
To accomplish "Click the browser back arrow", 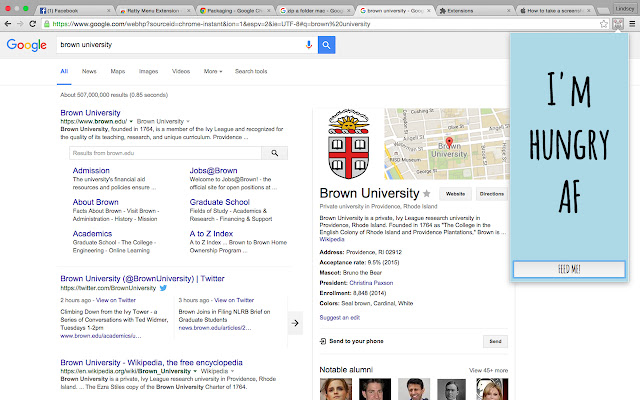I will pyautogui.click(x=8, y=24).
